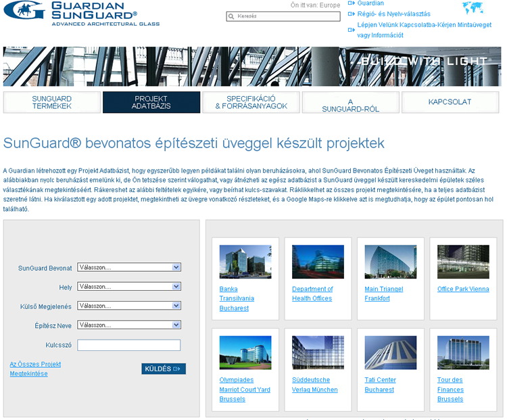Open Main Triangel Frankfort link
This screenshot has width=507, height=420.
pos(384,294)
